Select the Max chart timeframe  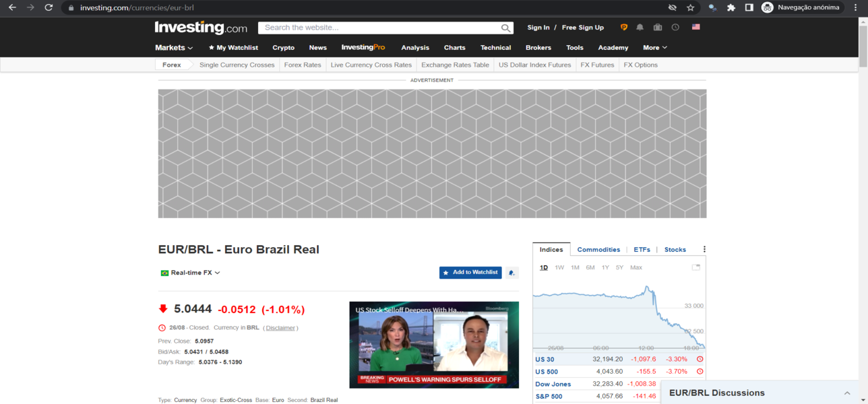coord(636,268)
